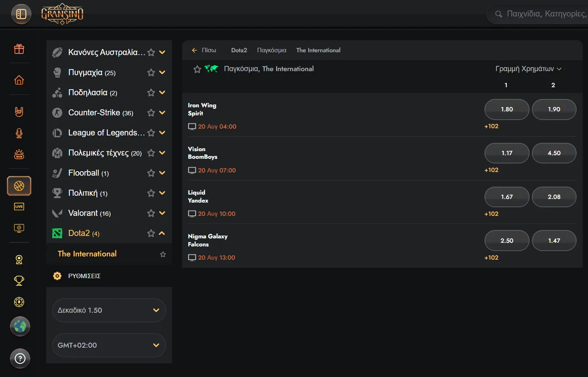Click the Πυγμαχία boxing glove icon
Image resolution: width=588 pixels, height=377 pixels.
pos(57,72)
